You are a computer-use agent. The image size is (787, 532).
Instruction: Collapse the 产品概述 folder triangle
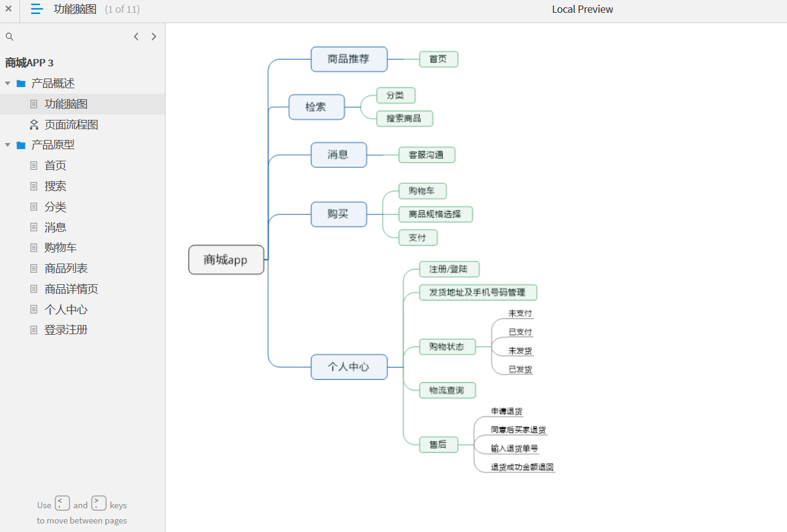8,83
